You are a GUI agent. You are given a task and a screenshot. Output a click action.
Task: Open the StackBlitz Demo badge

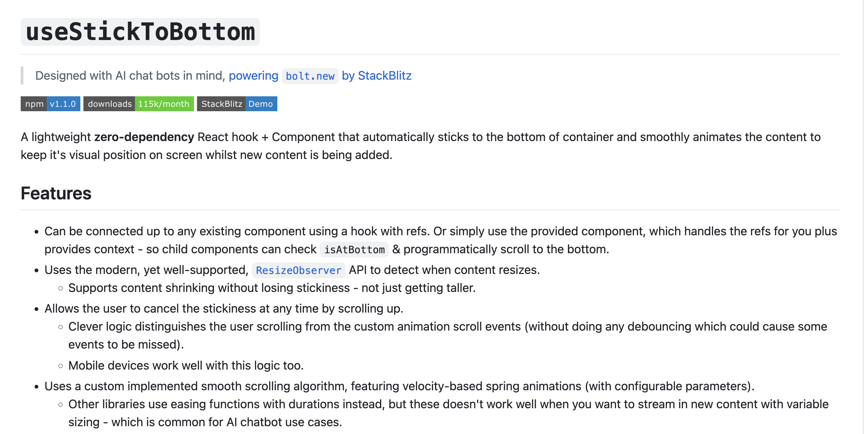click(x=237, y=104)
